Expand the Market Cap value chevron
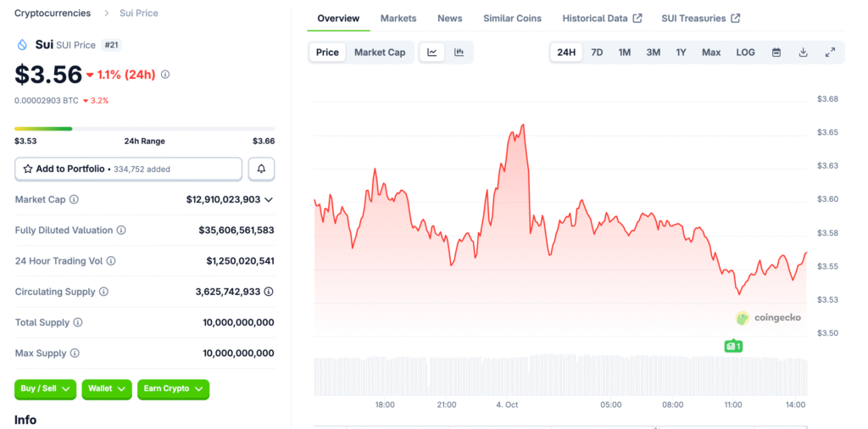 click(x=269, y=199)
